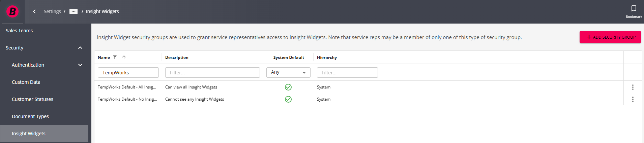
Task: Click the back arrow in breadcrumb
Action: tap(34, 11)
